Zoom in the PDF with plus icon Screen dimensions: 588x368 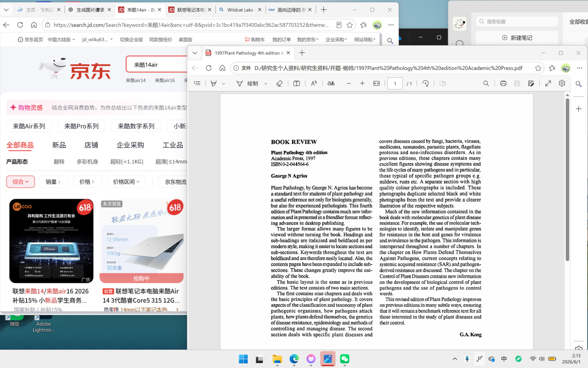click(x=362, y=83)
